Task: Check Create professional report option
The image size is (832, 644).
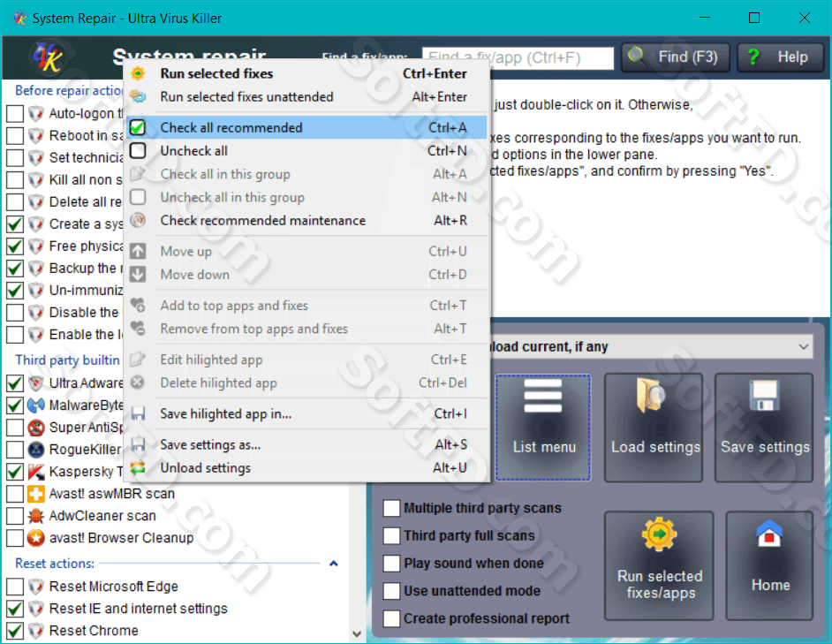Action: pos(391,618)
